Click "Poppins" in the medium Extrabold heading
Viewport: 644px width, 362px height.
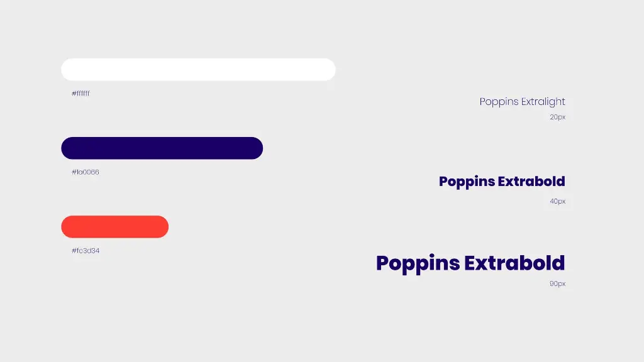pyautogui.click(x=467, y=182)
